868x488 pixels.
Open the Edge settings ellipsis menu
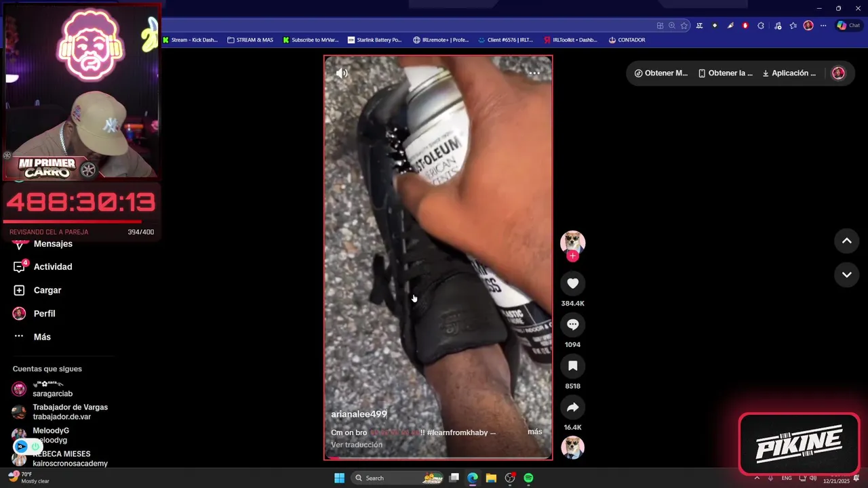pos(823,26)
